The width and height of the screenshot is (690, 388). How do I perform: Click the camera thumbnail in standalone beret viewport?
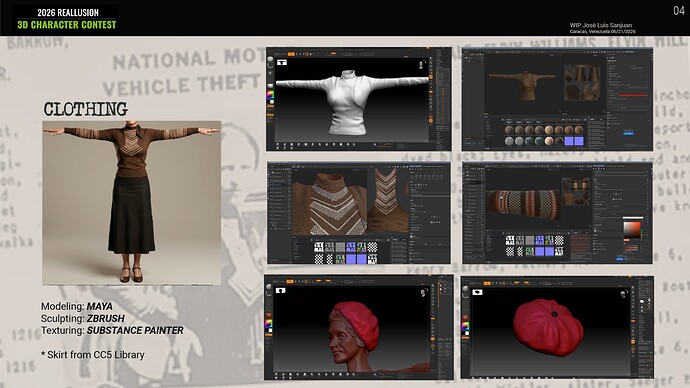[x=477, y=292]
